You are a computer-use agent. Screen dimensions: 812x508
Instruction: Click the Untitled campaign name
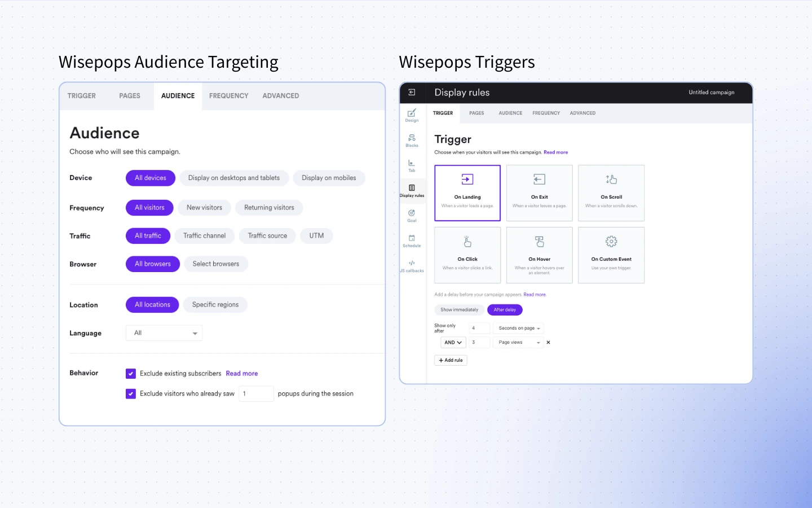[x=712, y=93]
